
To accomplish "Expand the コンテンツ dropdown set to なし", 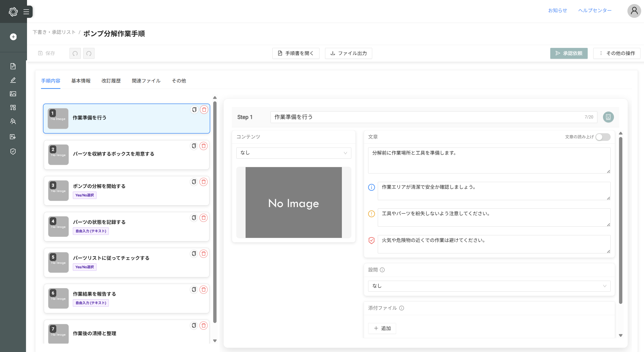I will coord(293,153).
